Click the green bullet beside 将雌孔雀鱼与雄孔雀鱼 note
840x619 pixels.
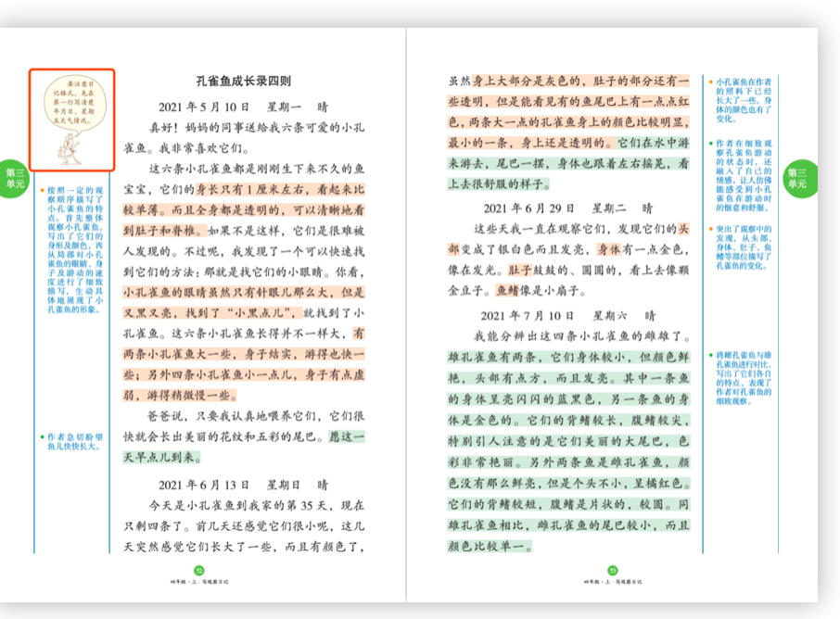[710, 355]
